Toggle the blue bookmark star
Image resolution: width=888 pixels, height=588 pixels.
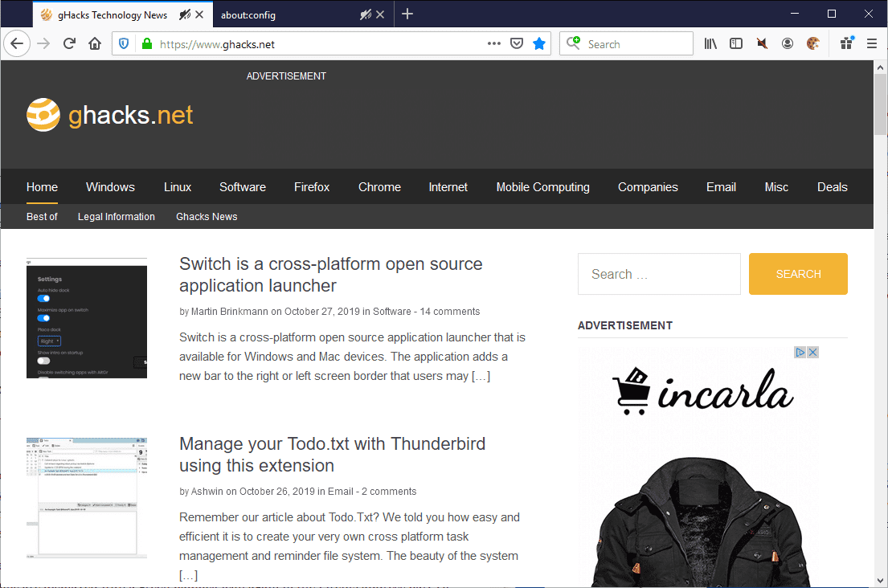[539, 43]
